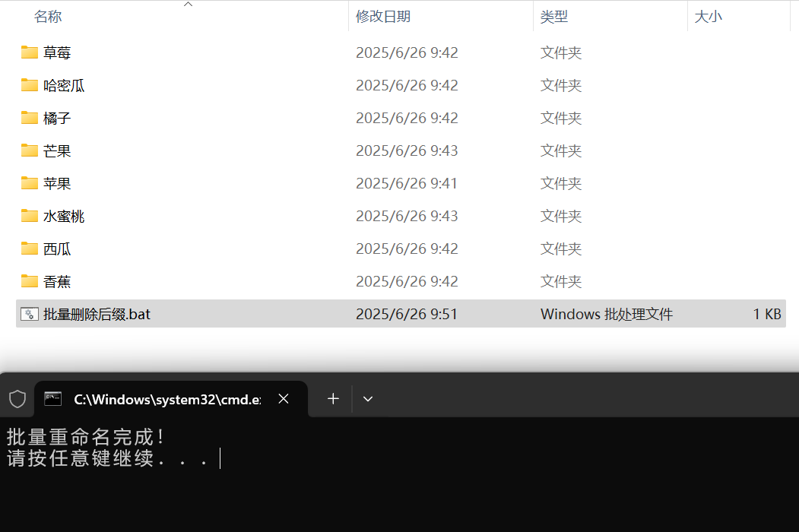Click the cmd icon on the terminal tab

click(53, 399)
